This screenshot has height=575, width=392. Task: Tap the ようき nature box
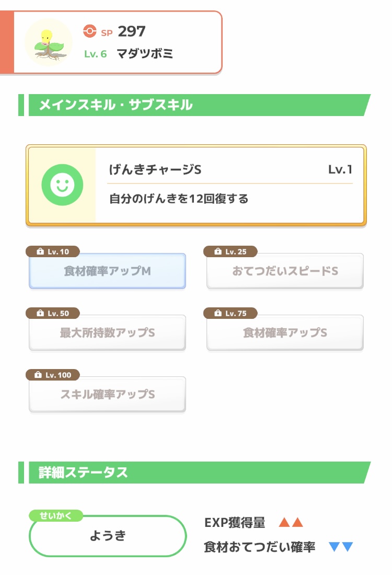108,536
